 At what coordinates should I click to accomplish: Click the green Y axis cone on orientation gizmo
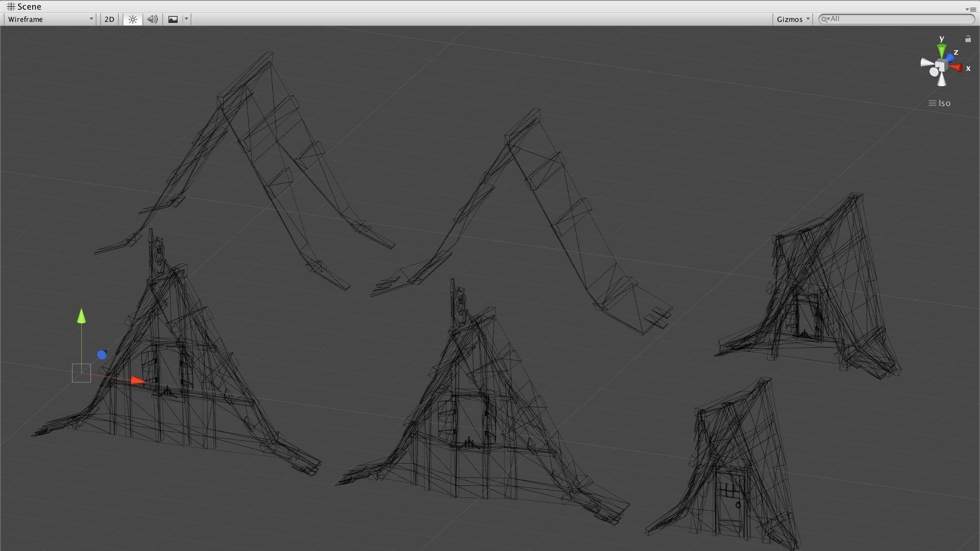(x=941, y=51)
